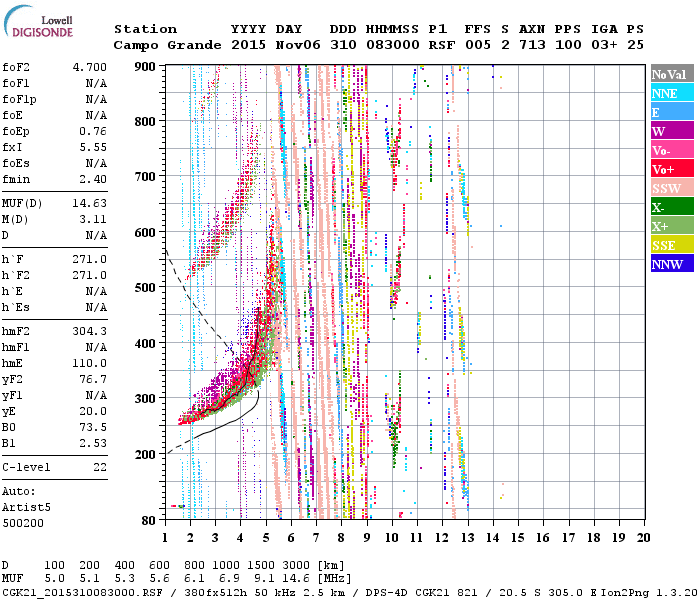
Task: Click the B1 value 2.53
Action: 93,443
